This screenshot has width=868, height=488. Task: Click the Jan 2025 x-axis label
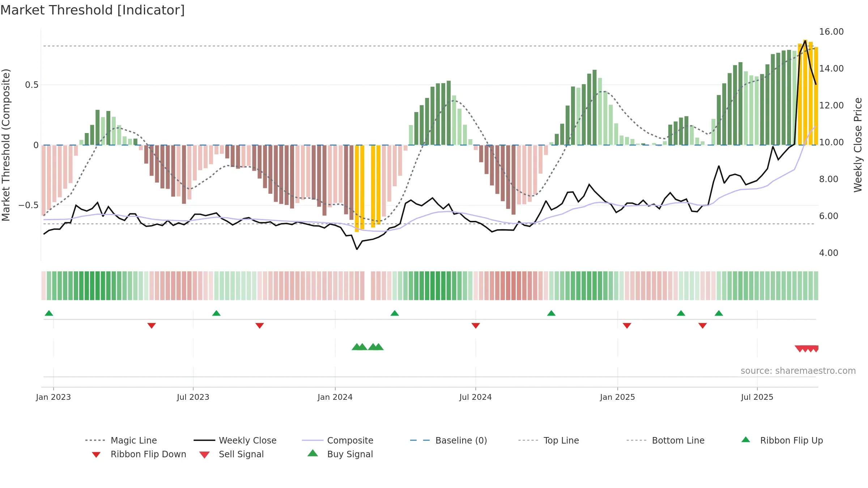click(617, 397)
